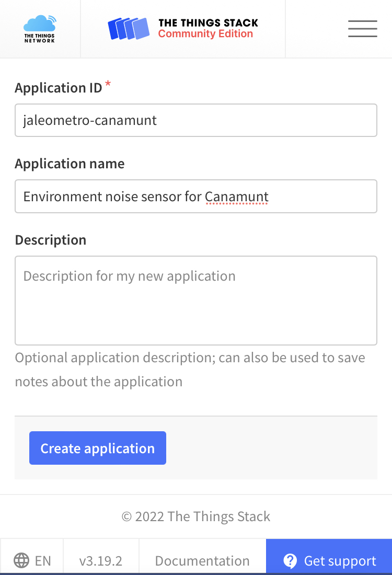The height and width of the screenshot is (575, 392).
Task: Open the hamburger navigation menu
Action: 362,29
